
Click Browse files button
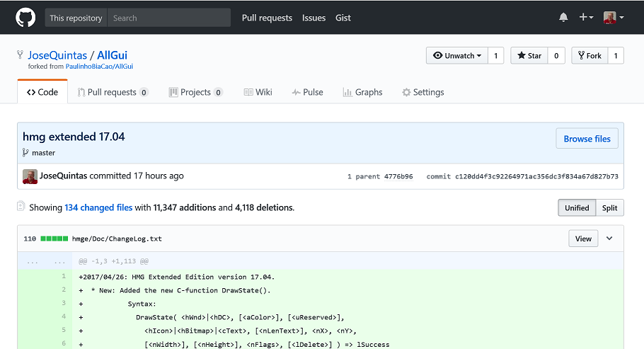click(x=587, y=139)
